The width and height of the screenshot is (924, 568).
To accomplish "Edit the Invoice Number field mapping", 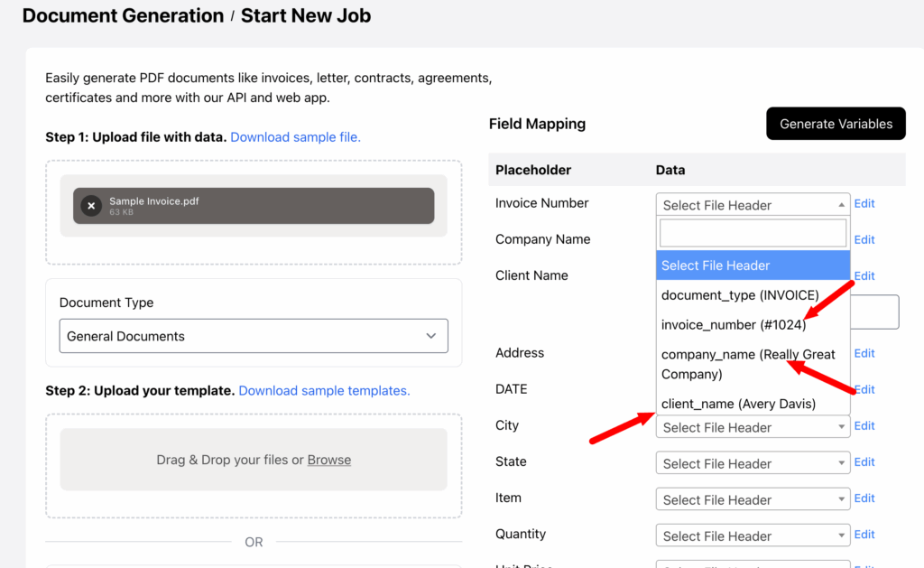I will coord(864,203).
